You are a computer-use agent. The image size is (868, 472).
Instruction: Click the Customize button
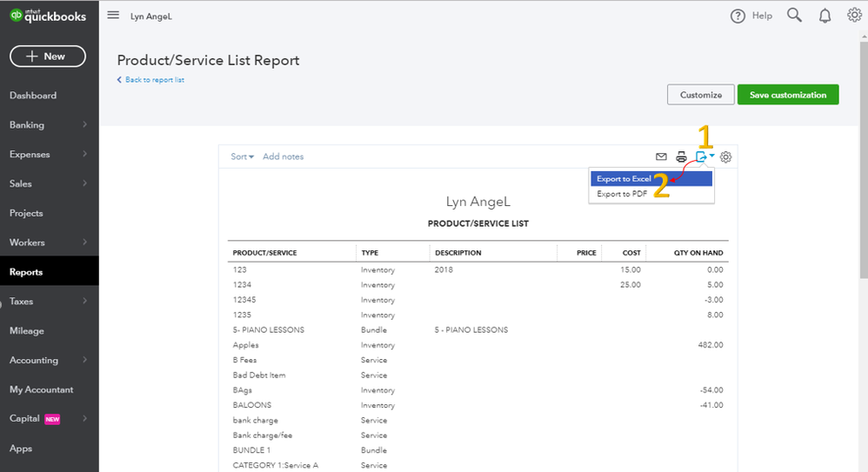tap(701, 95)
